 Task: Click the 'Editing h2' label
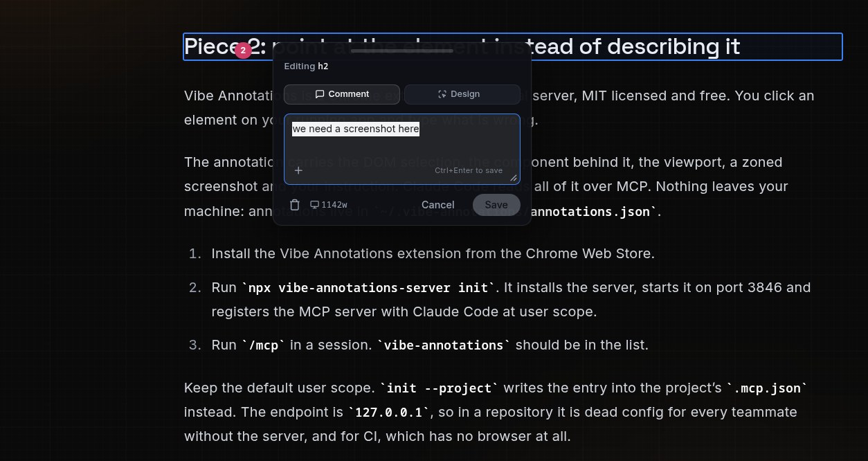click(x=306, y=66)
